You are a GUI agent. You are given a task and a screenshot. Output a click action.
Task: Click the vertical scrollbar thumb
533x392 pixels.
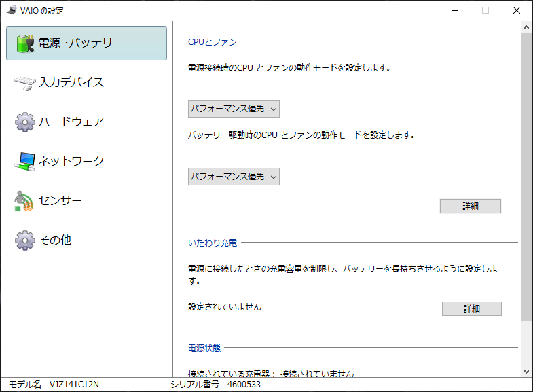point(526,177)
